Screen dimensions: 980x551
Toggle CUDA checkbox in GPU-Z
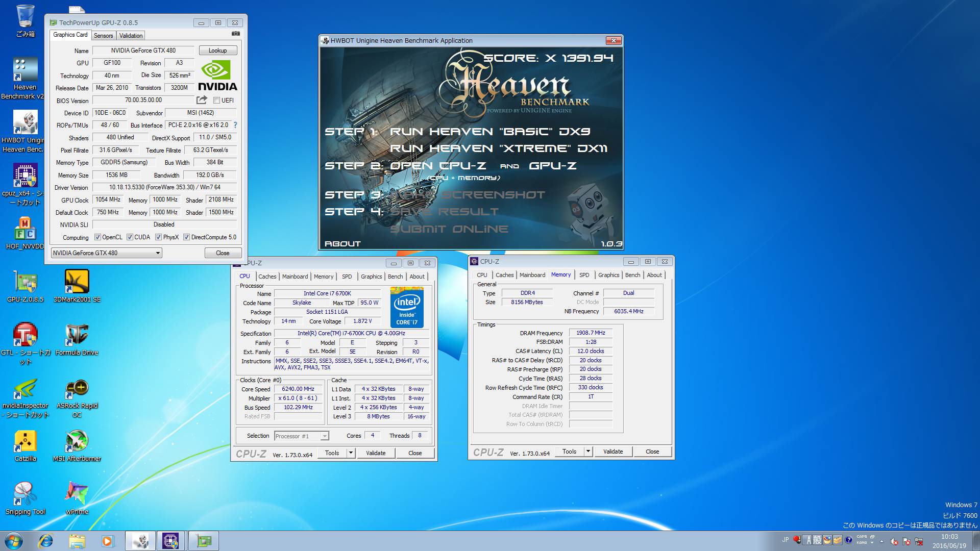[x=130, y=237]
